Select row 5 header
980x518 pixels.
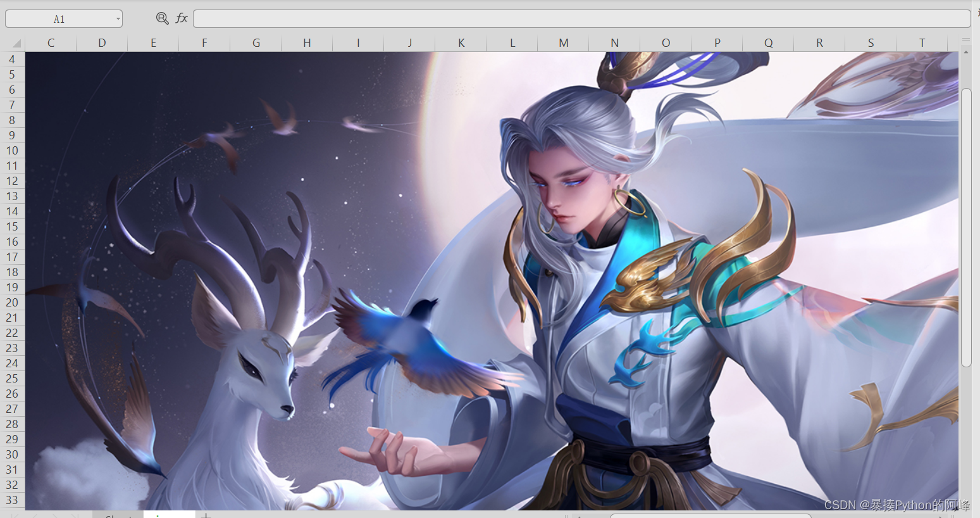tap(12, 75)
